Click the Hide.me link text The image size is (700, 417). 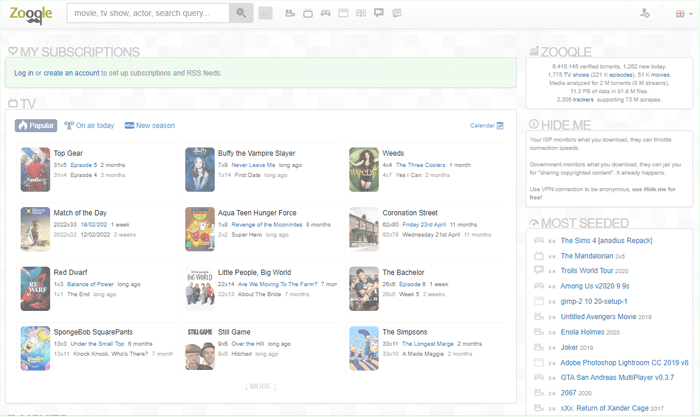(x=655, y=189)
